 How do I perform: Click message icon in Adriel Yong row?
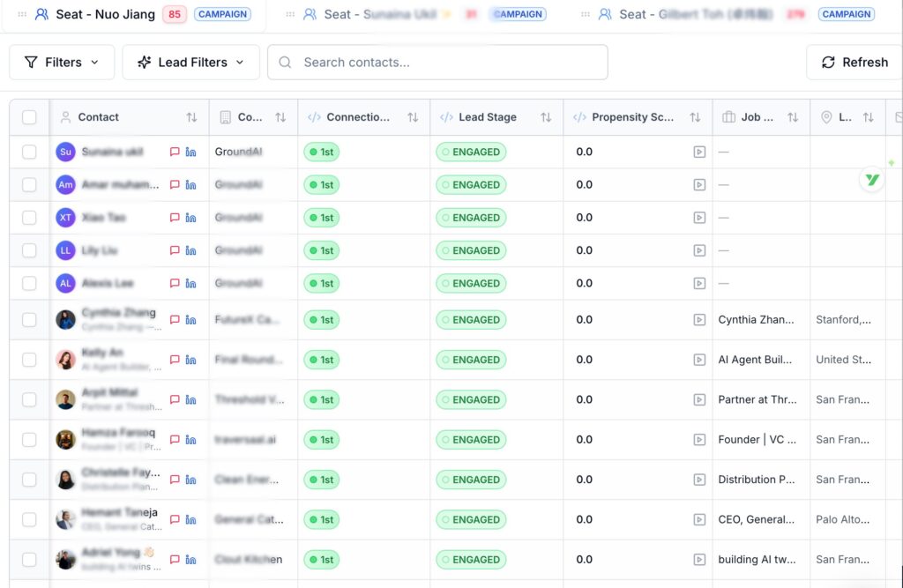coord(175,560)
